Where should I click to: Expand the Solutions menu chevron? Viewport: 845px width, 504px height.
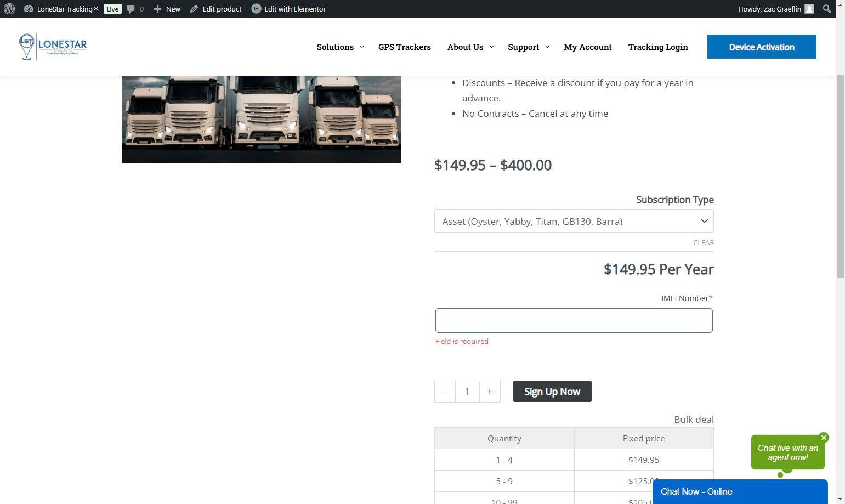point(362,47)
